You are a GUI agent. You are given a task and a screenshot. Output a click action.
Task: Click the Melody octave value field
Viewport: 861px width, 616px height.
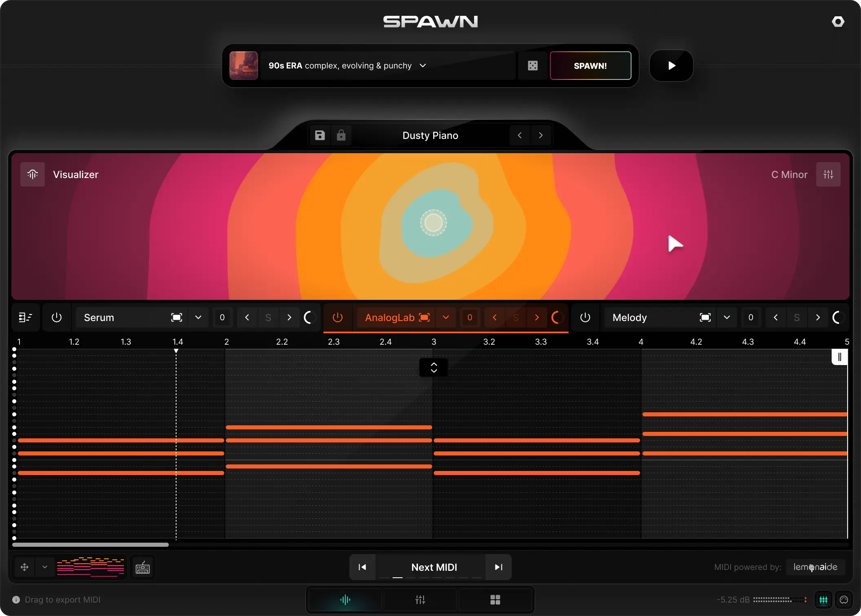tap(751, 317)
